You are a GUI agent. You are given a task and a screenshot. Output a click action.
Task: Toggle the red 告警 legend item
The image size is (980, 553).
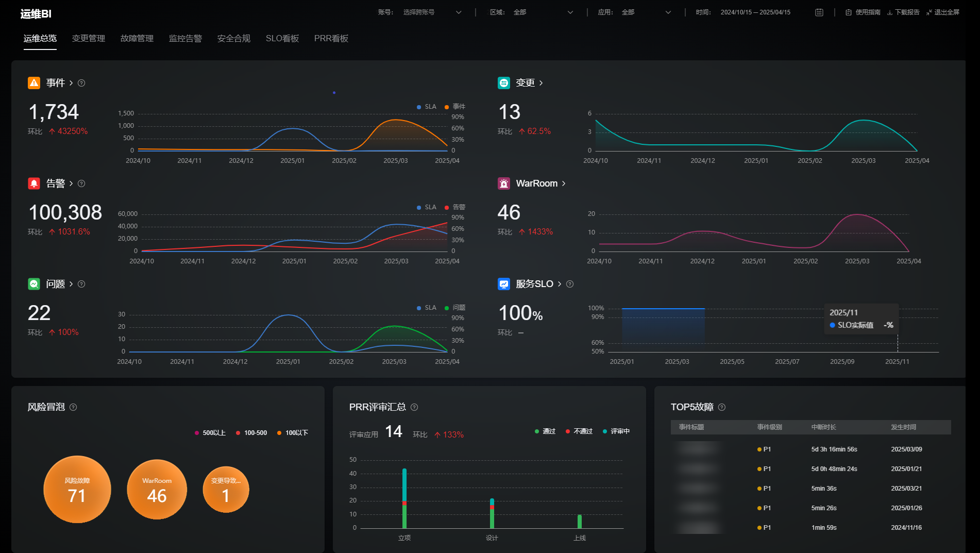click(455, 207)
